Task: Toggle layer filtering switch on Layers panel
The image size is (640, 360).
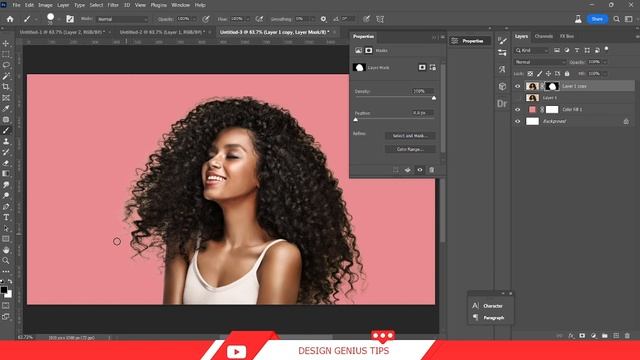Action: pyautogui.click(x=606, y=49)
